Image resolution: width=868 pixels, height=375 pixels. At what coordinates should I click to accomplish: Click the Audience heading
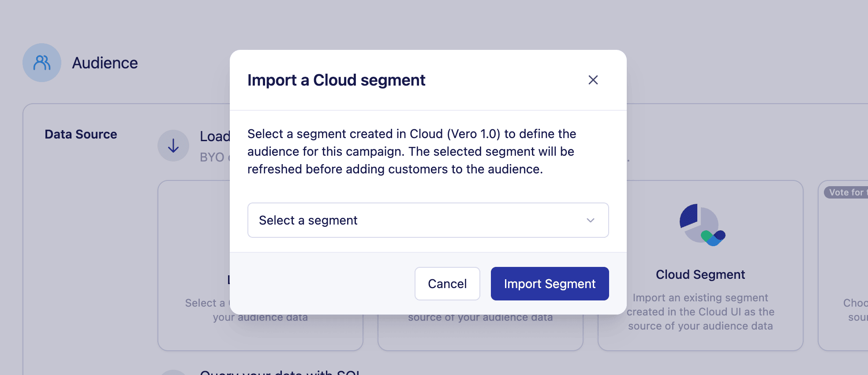[x=105, y=63]
